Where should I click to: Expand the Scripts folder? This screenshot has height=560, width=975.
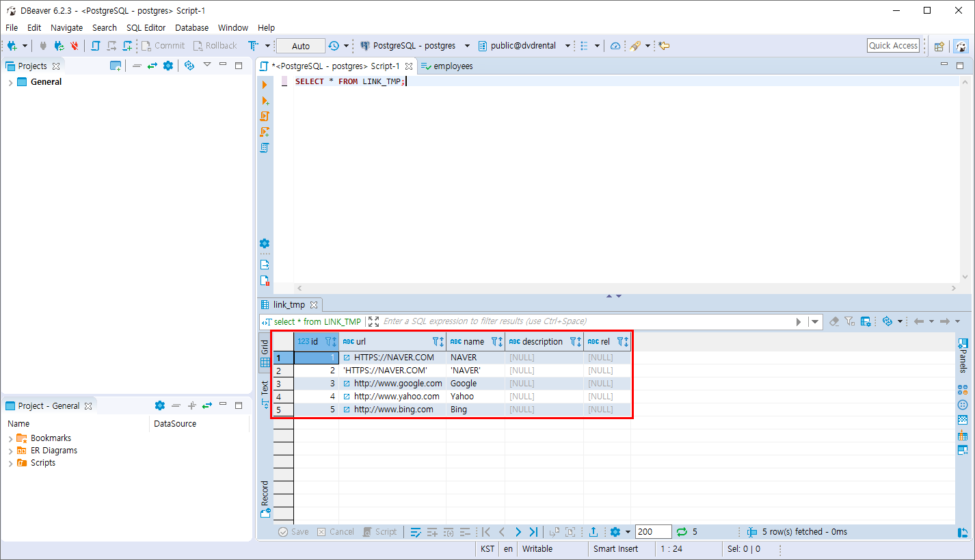[x=10, y=463]
